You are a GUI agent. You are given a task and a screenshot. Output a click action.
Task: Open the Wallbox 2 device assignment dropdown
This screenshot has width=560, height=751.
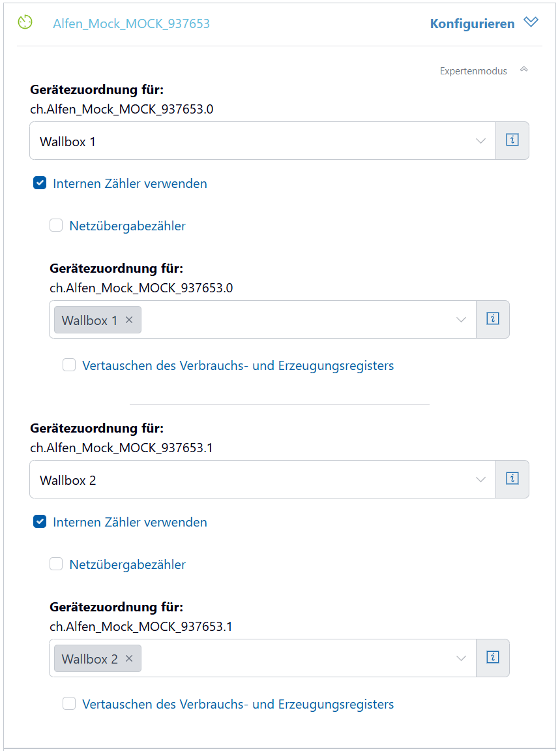point(262,480)
